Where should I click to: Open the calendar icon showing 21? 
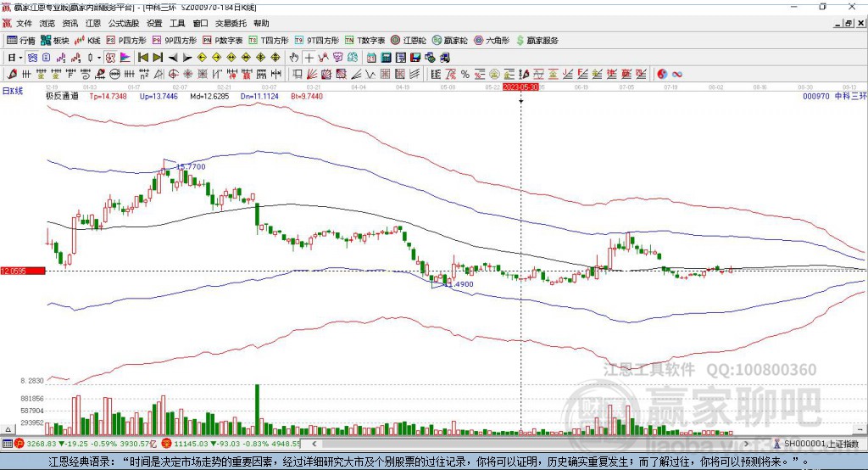[x=371, y=58]
